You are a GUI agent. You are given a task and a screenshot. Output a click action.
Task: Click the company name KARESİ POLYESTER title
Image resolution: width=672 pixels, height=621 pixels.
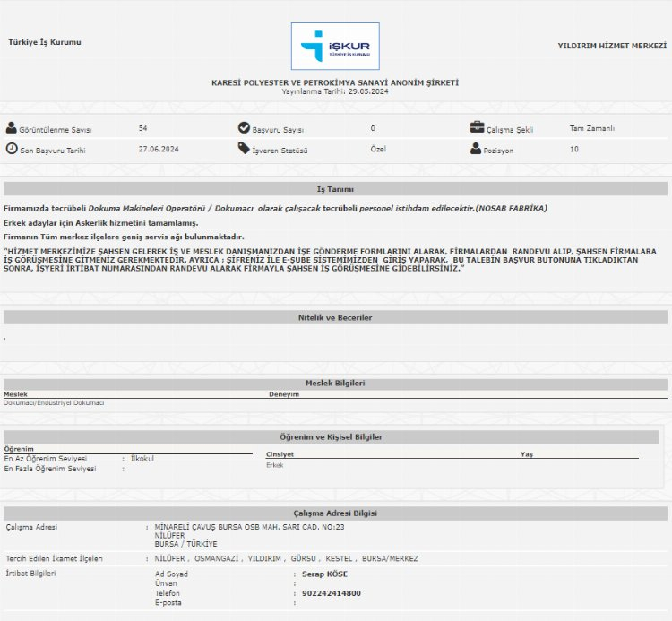tap(335, 82)
